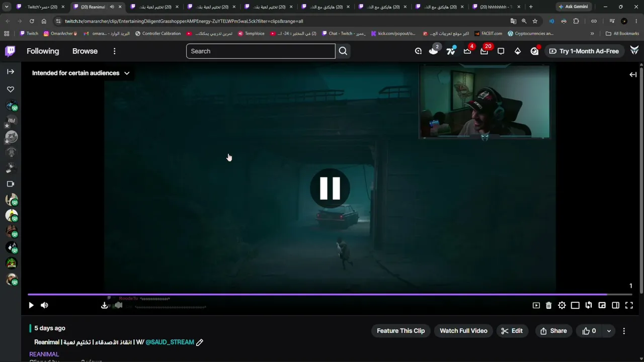Image resolution: width=644 pixels, height=362 pixels.
Task: Collapse the right panel arrow icon
Action: coord(633,74)
